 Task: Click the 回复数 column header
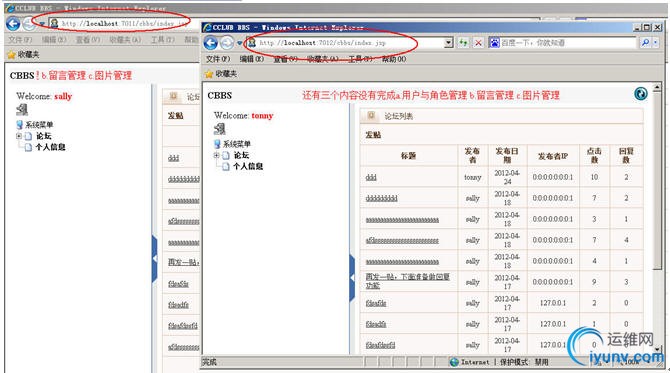tap(626, 156)
